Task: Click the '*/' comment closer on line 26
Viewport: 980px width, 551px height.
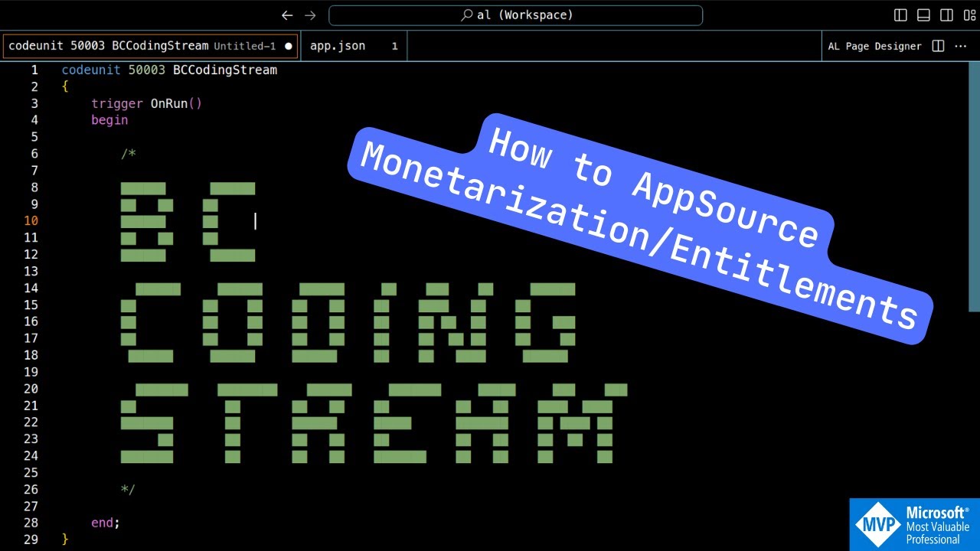Action: [x=128, y=489]
